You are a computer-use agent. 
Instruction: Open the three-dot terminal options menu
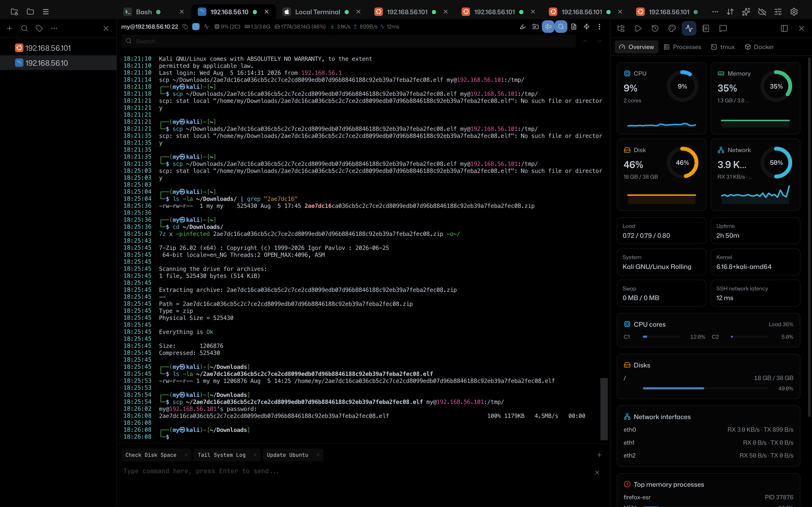coord(599,27)
